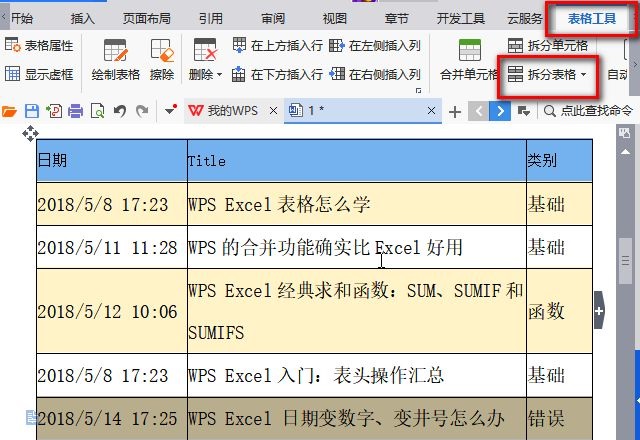This screenshot has width=640, height=440.
Task: Click the 点此查找命令 search box
Action: [x=589, y=111]
